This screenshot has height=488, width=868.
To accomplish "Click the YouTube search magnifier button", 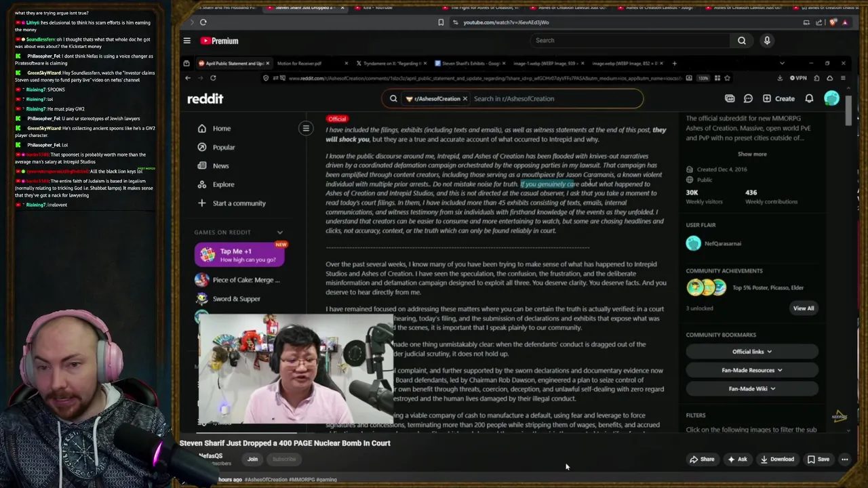I will pos(742,41).
